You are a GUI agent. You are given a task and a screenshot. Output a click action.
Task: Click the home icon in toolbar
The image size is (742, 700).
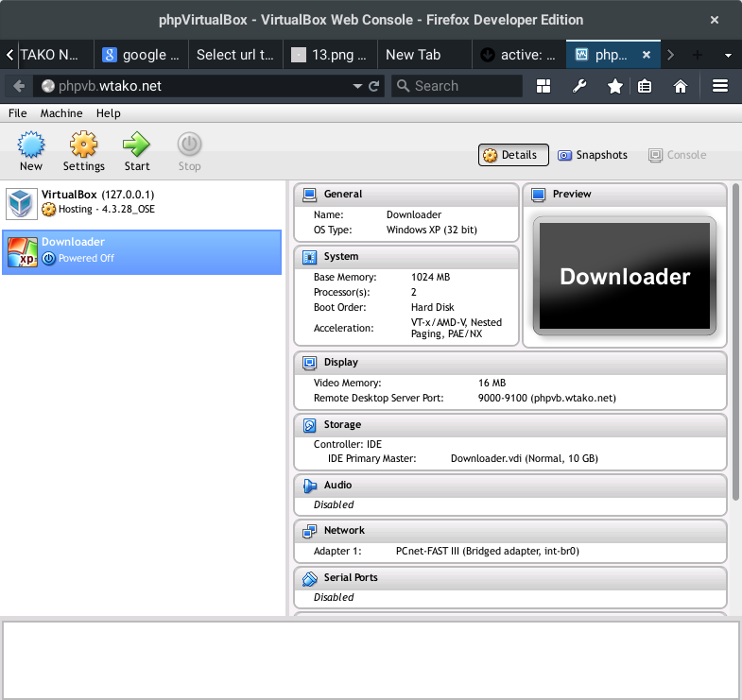681,86
